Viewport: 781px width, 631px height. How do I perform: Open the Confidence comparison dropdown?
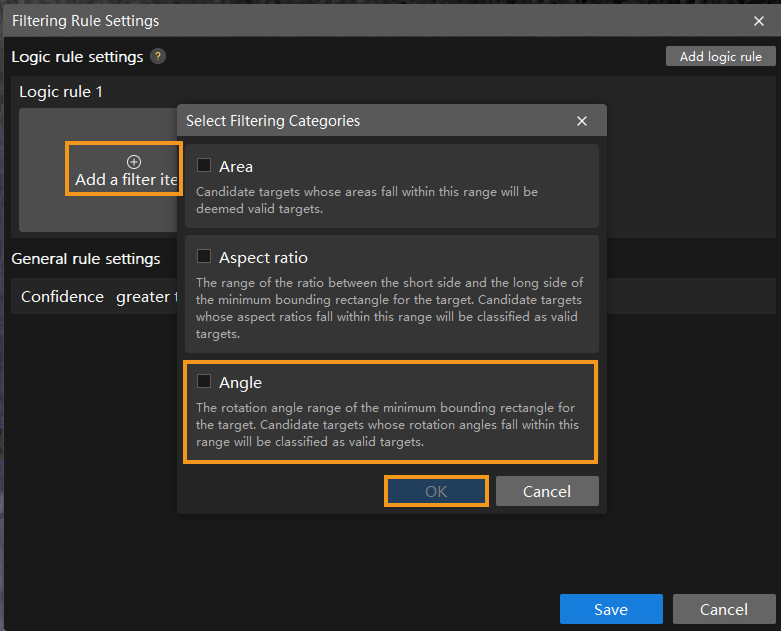coord(145,297)
